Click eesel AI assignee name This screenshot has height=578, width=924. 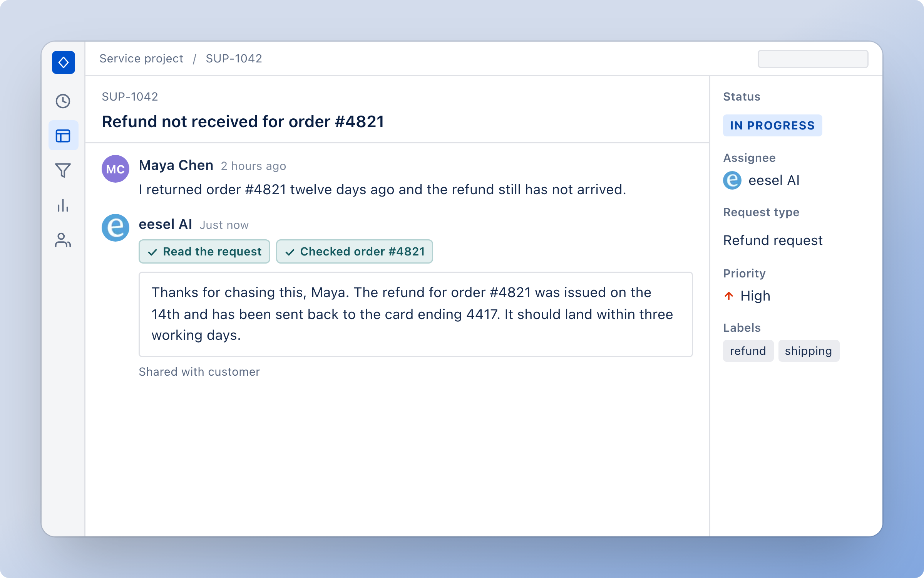click(x=774, y=180)
